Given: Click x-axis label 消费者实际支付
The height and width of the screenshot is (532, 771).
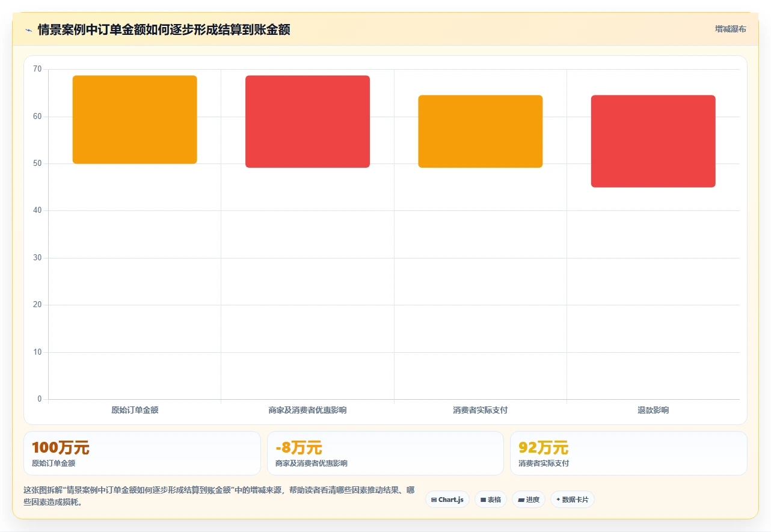Looking at the screenshot, I should pyautogui.click(x=481, y=410).
